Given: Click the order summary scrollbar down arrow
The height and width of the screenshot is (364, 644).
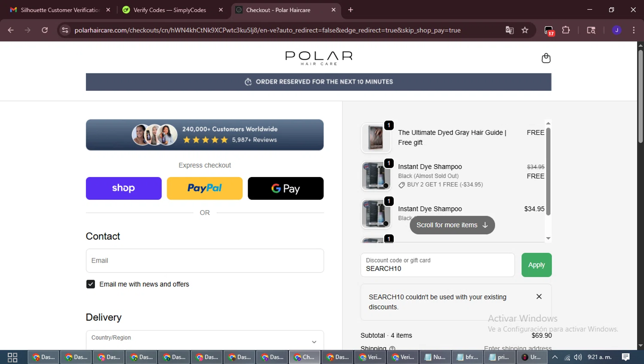Looking at the screenshot, I should point(548,239).
